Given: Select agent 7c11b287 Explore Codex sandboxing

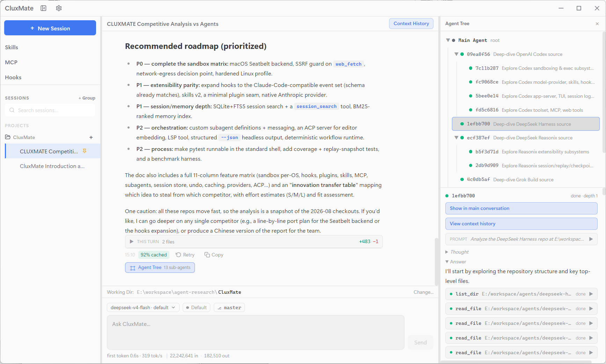Looking at the screenshot, I should 531,68.
